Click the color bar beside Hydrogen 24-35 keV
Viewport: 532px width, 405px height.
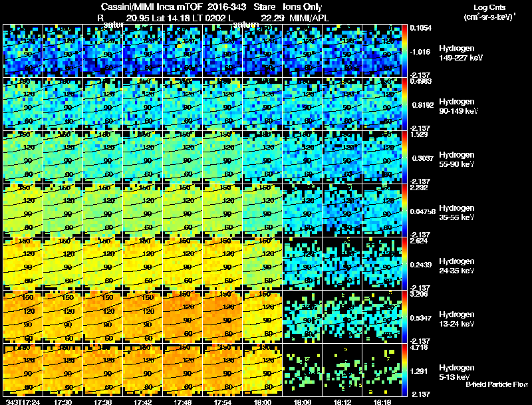click(x=404, y=263)
